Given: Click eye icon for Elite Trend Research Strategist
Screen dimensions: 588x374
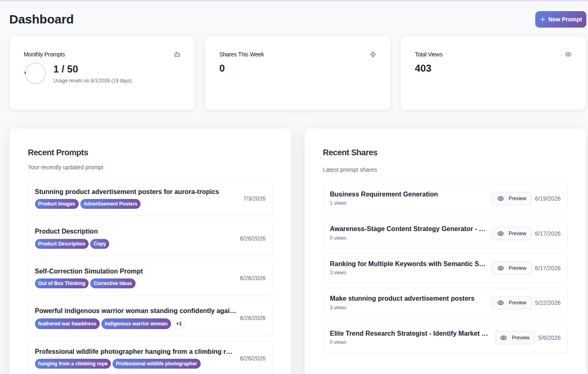Looking at the screenshot, I should tap(504, 338).
